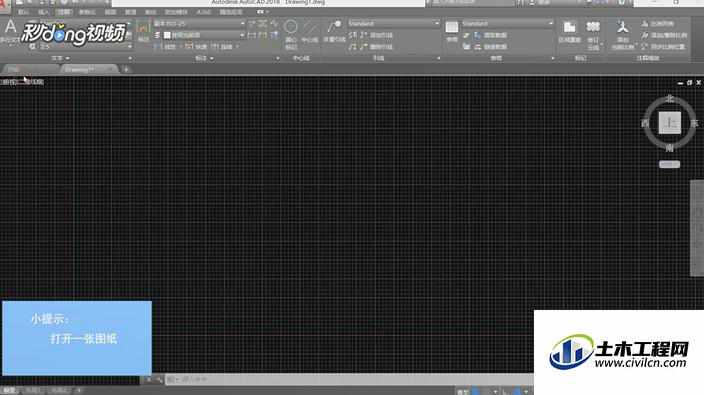Click the ViewCube top face (上)
Image resolution: width=704 pixels, height=395 pixels.
coord(669,123)
